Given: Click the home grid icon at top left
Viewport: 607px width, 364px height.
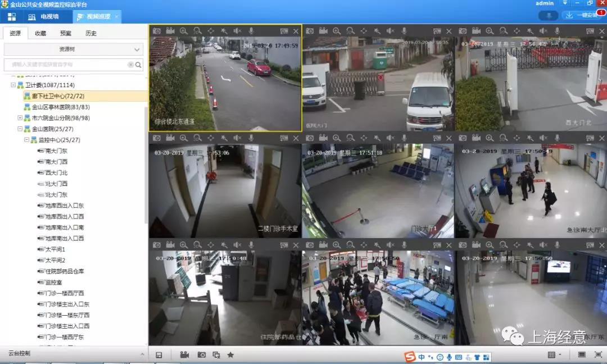Looking at the screenshot, I should coord(12,17).
